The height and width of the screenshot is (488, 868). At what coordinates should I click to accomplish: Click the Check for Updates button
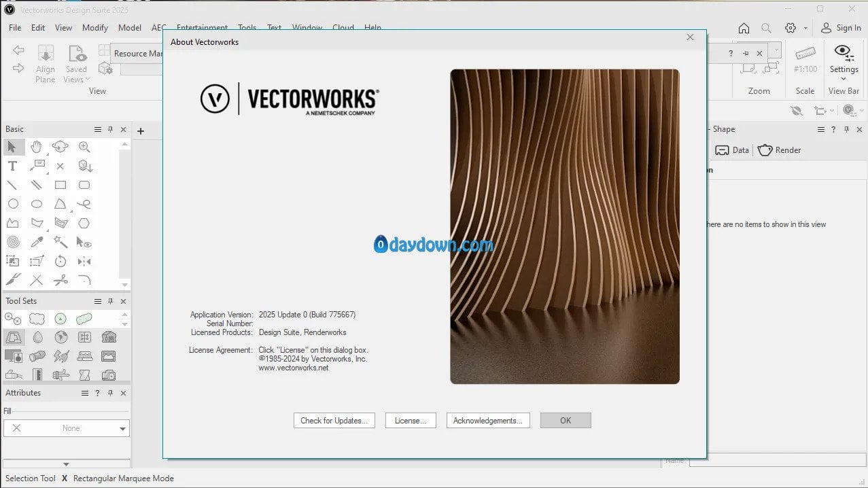click(334, 421)
